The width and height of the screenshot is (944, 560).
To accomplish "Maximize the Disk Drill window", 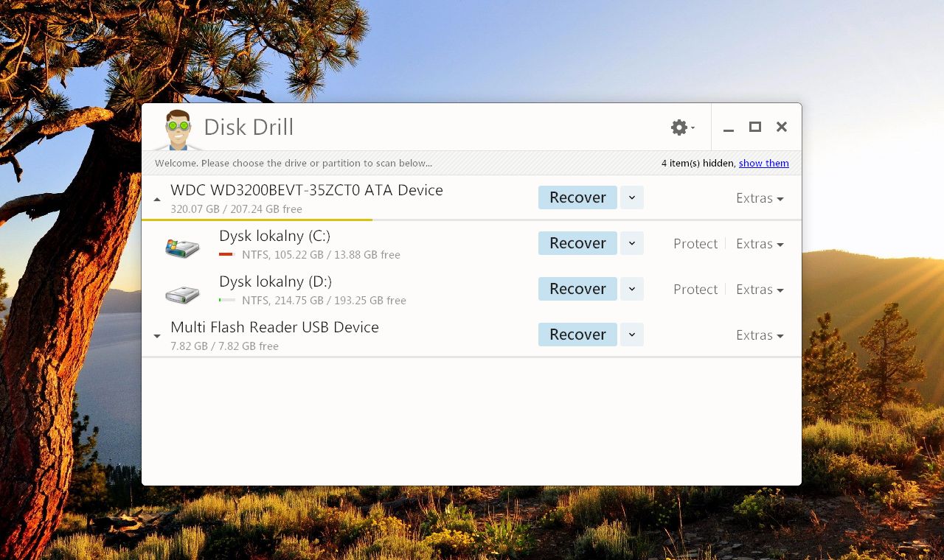I will (755, 127).
